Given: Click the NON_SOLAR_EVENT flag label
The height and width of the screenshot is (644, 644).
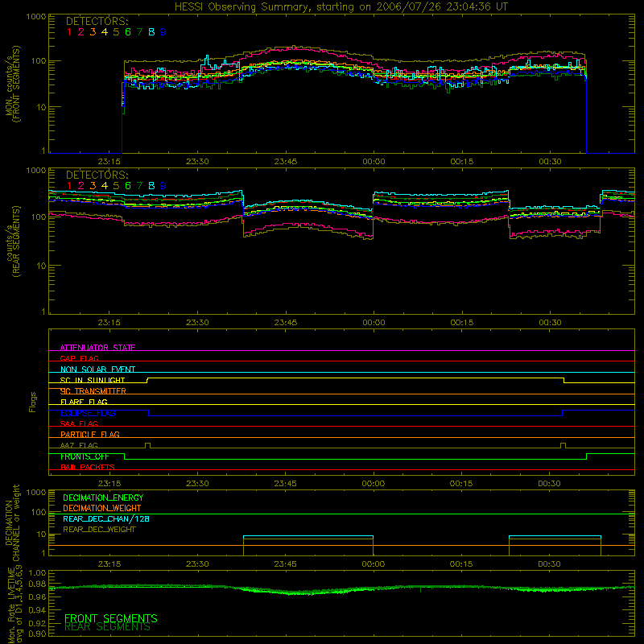Looking at the screenshot, I should (x=97, y=369).
